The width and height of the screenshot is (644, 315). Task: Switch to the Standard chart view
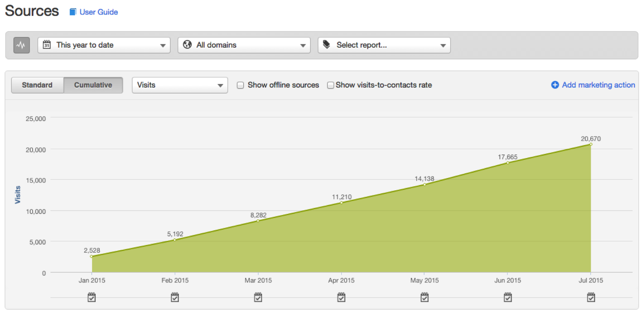pos(37,85)
